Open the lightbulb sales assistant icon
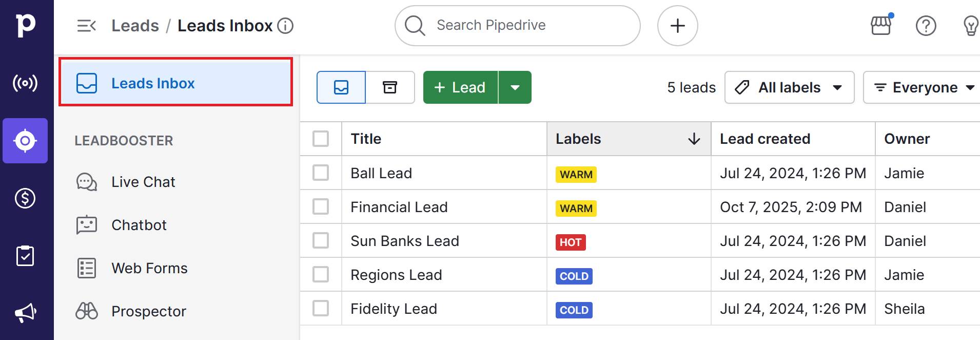The image size is (980, 340). click(971, 26)
